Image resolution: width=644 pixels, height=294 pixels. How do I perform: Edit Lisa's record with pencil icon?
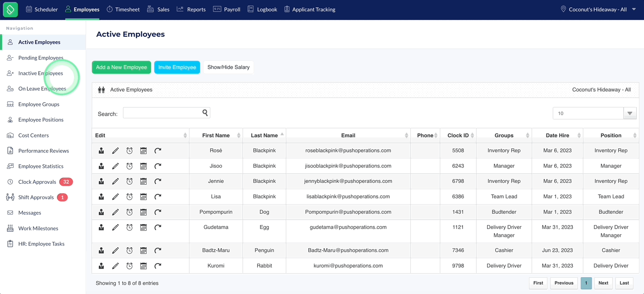(116, 197)
